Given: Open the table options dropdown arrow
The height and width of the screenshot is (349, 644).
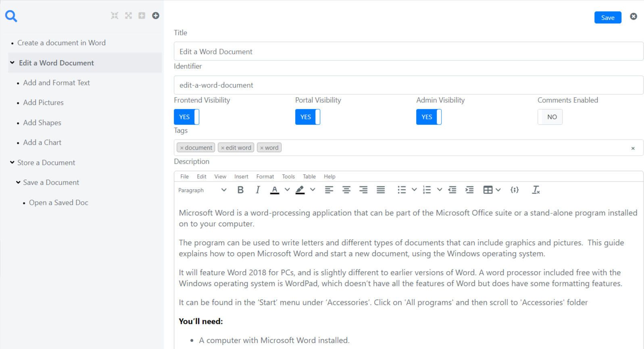Looking at the screenshot, I should coord(498,190).
